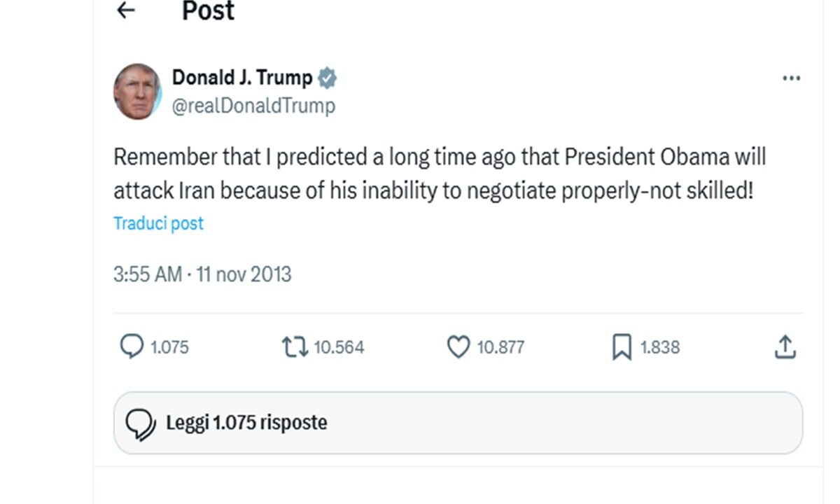Click the 1.838 bookmarks count
This screenshot has width=840, height=504.
tap(660, 347)
